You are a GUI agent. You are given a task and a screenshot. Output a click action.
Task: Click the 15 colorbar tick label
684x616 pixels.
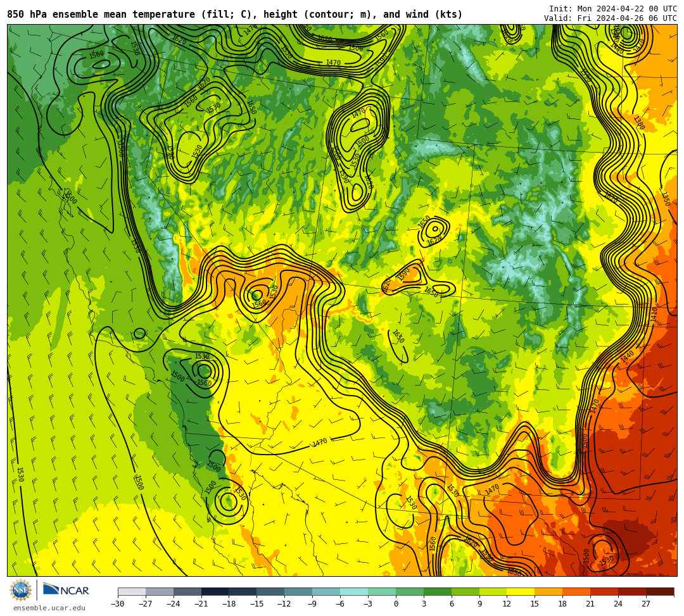(535, 604)
